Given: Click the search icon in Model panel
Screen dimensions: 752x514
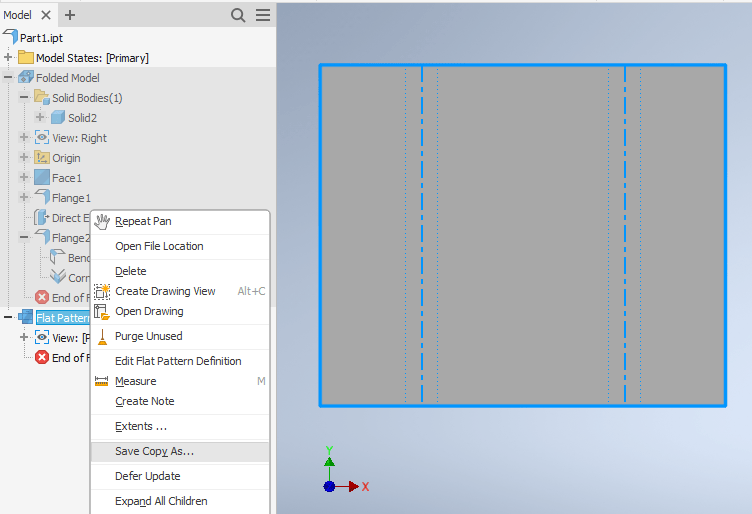Looking at the screenshot, I should tap(238, 15).
